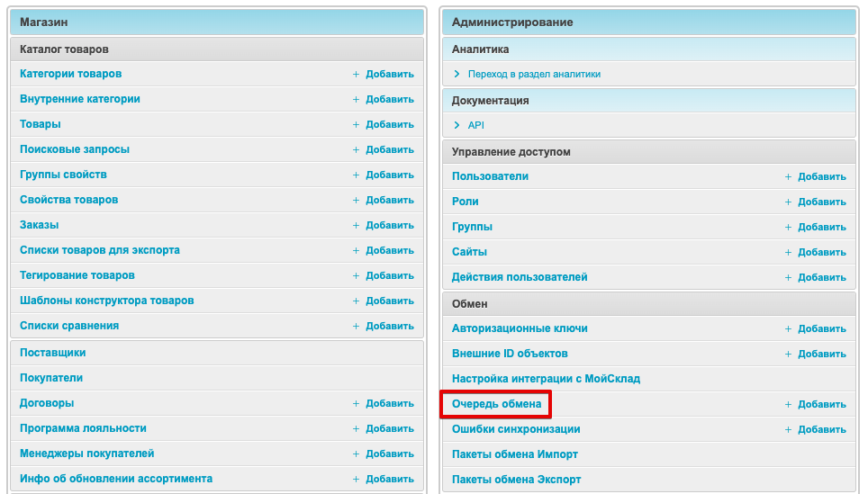
Task: Add a new Авторизационные ключи entry
Action: coord(821,329)
